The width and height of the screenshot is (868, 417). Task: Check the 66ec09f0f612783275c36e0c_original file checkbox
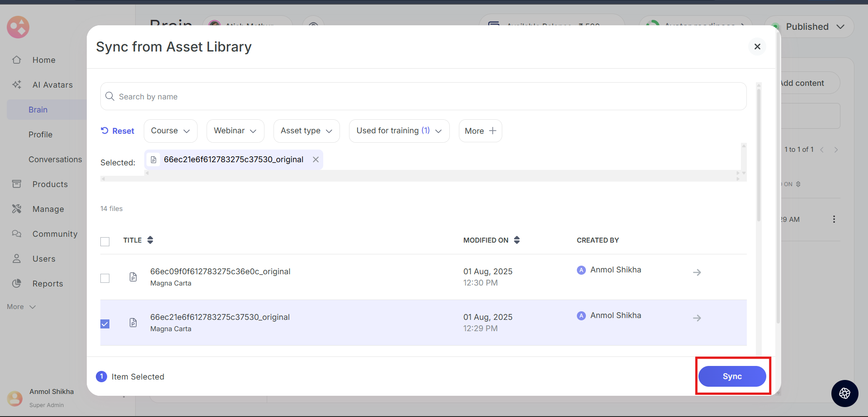point(105,278)
